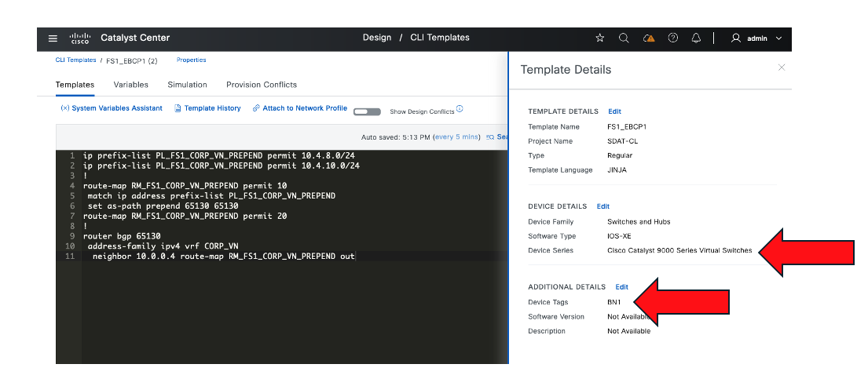Open System Variables Assistant
Viewport: 868px width, 386px height.
[112, 108]
